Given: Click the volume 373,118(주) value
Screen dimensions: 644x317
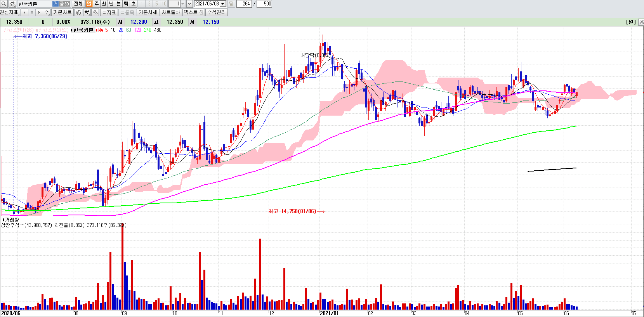Looking at the screenshot, I should tap(95, 22).
